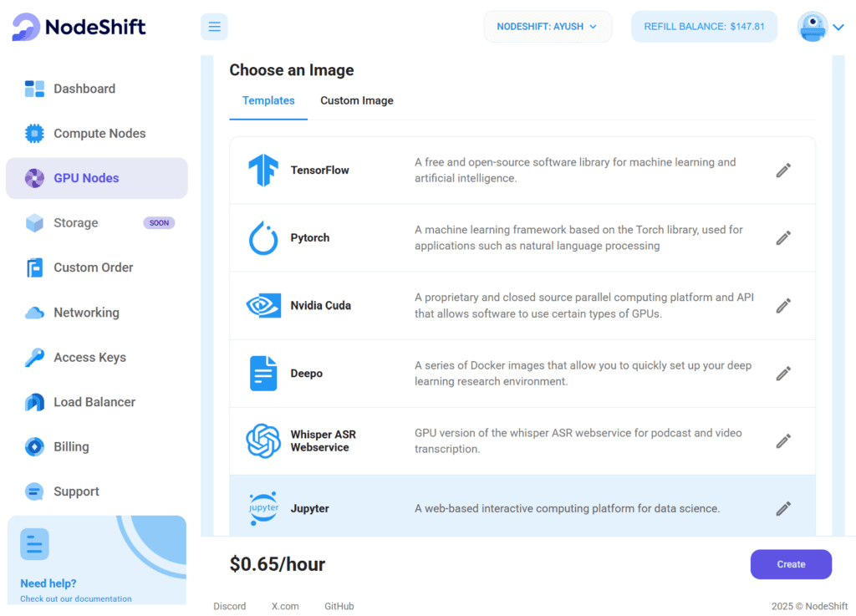Click the Jupyter logo icon
This screenshot has height=616, width=856.
263,508
